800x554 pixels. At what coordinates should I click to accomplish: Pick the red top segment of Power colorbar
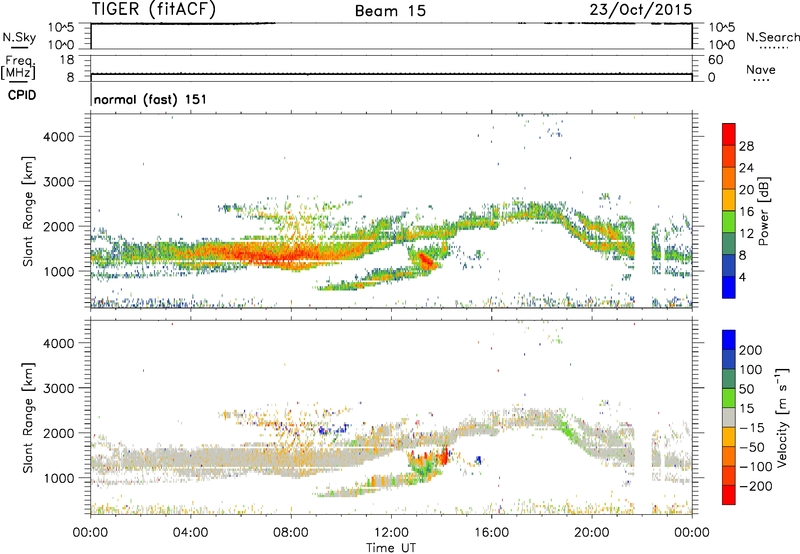tap(729, 134)
